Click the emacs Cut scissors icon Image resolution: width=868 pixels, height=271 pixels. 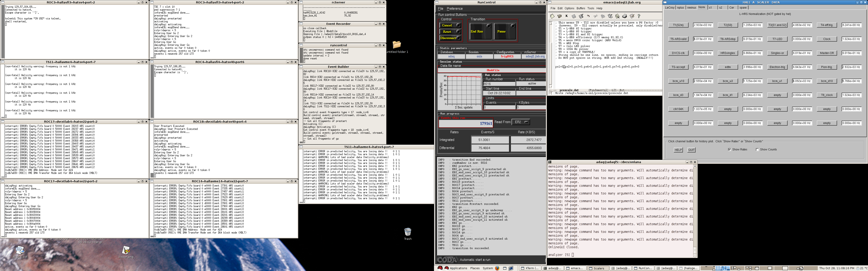click(596, 16)
